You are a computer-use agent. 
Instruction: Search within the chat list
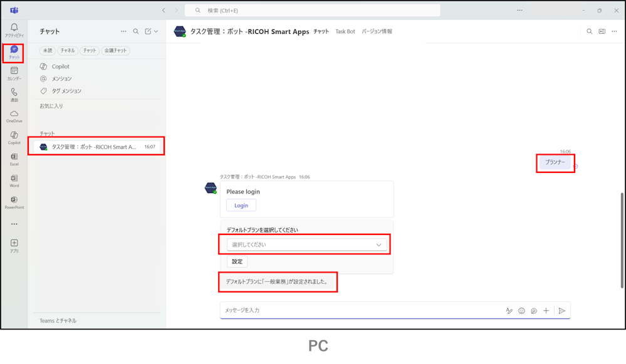[136, 31]
